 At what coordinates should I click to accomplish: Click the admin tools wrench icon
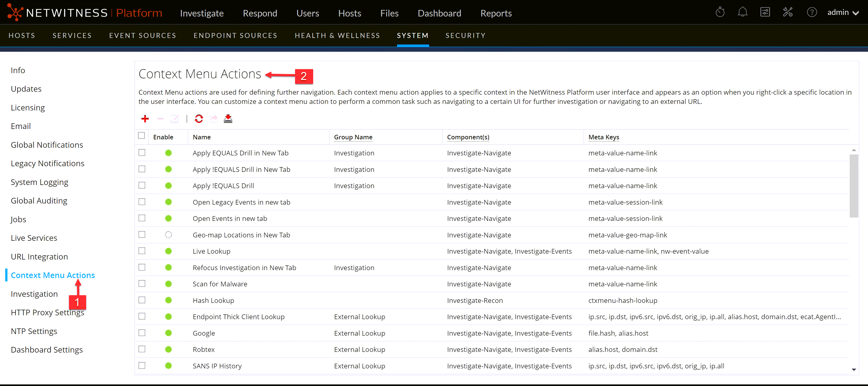point(788,12)
